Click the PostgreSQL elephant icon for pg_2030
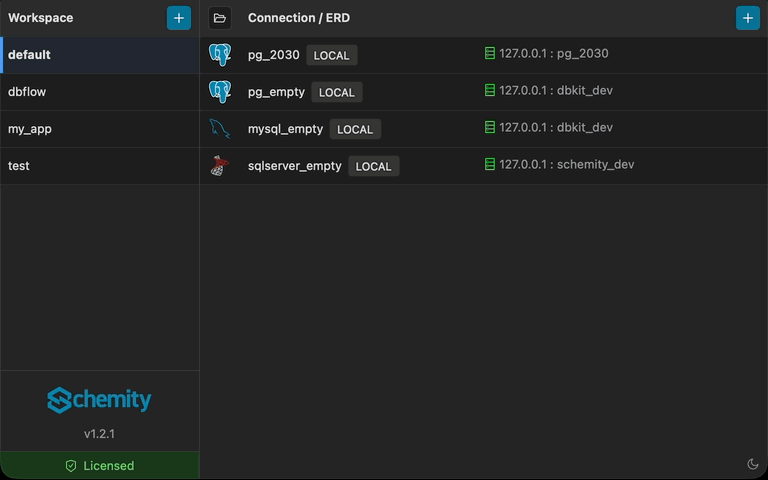Image resolution: width=768 pixels, height=480 pixels. 220,55
